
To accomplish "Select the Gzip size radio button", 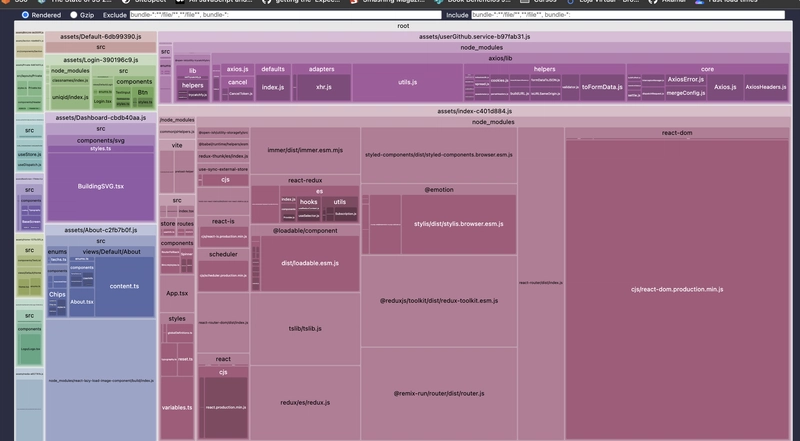I will [75, 15].
